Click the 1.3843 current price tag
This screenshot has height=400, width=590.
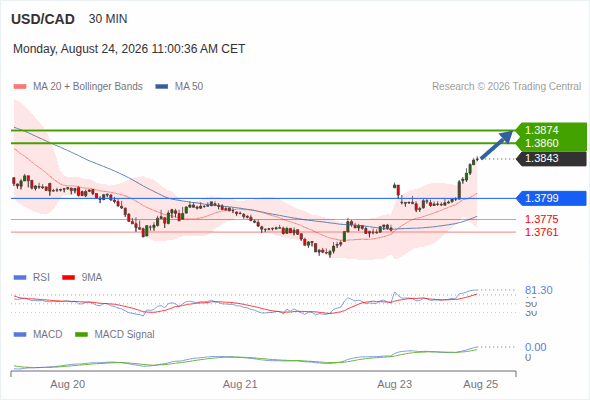click(x=551, y=158)
